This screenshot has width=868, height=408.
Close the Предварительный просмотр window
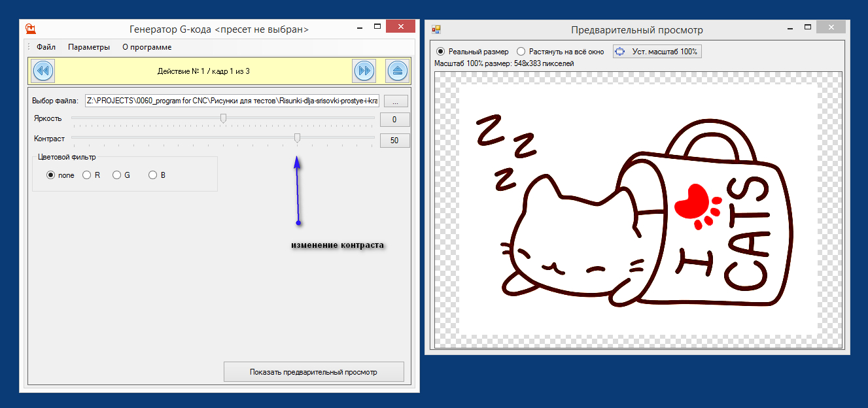(x=831, y=27)
